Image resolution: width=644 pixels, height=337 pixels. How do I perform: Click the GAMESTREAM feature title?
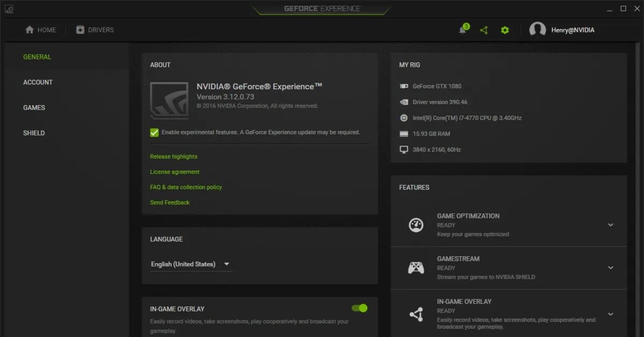coord(458,259)
